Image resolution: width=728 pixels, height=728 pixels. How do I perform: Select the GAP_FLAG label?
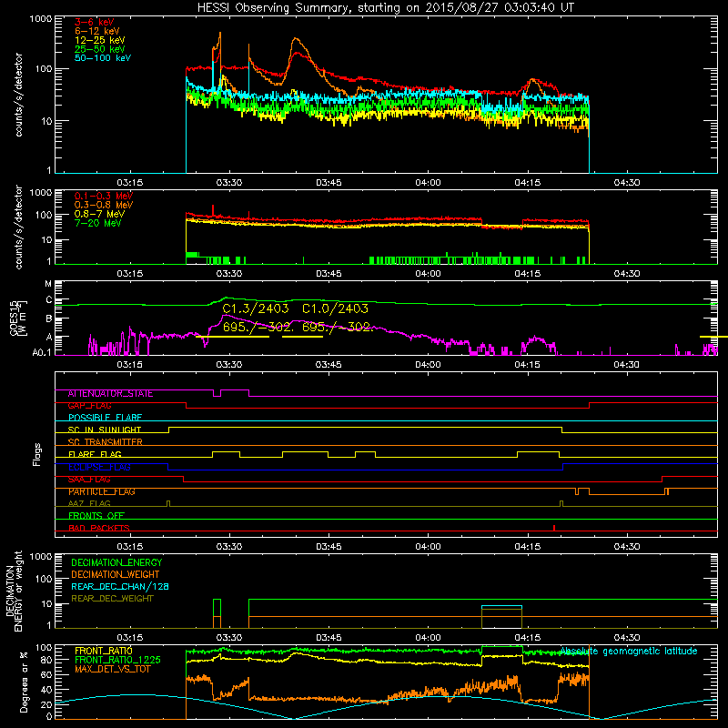coord(89,406)
